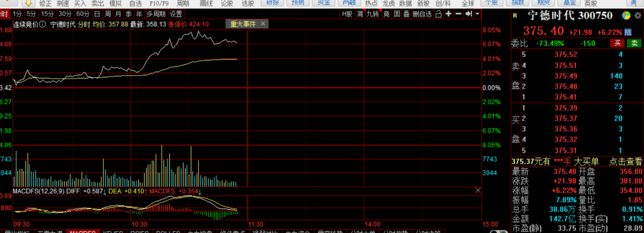The width and height of the screenshot is (644, 233).
Task: Click the plus zoom-in icon
Action: click(x=448, y=14)
